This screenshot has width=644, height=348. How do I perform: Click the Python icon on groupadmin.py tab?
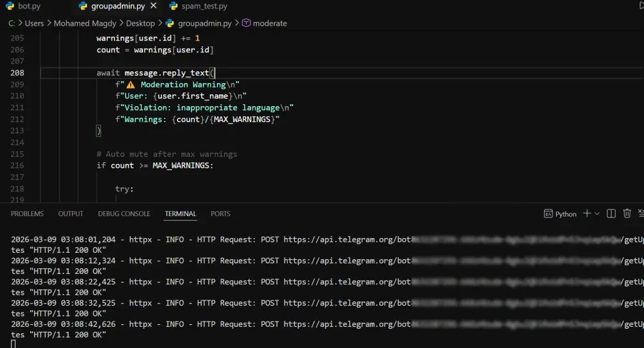pyautogui.click(x=83, y=6)
